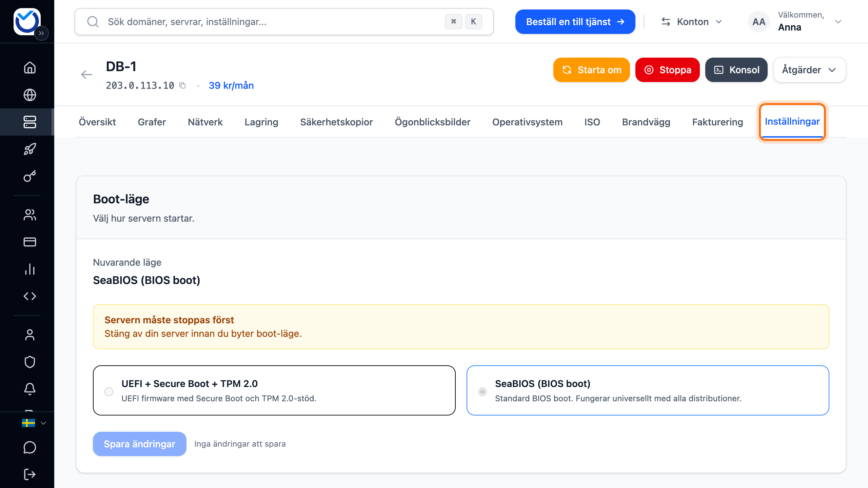Open the Åtgärder dropdown menu
This screenshot has height=488, width=868.
coord(809,70)
